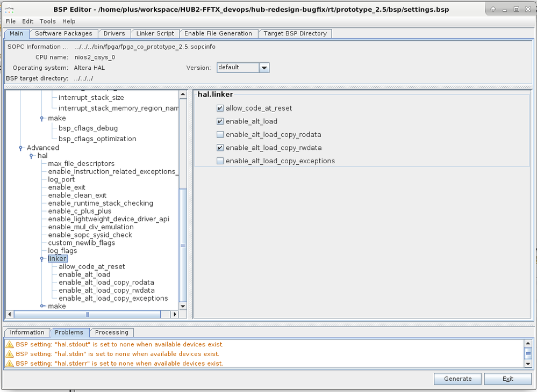The height and width of the screenshot is (392, 537).
Task: Enable enable_alt_load_copy_exceptions checkbox
Action: [x=220, y=161]
